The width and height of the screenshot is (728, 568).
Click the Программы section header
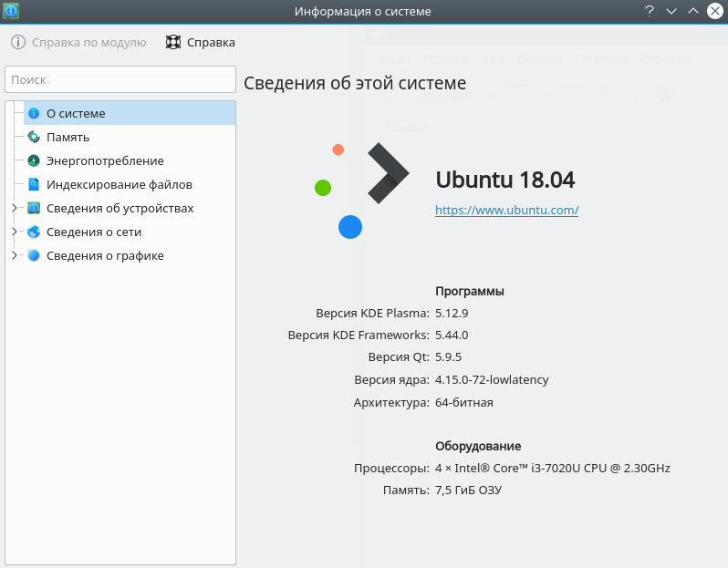[470, 292]
